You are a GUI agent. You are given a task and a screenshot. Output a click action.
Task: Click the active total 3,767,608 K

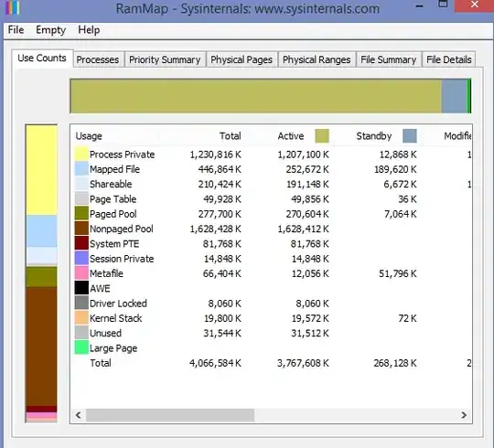tap(303, 363)
